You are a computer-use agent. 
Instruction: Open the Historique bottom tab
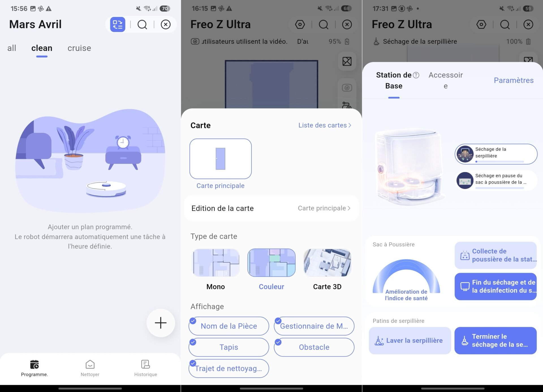tap(146, 368)
